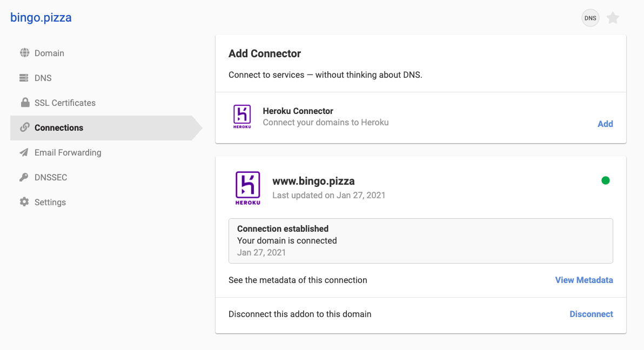Open Email Forwarding via its paper plane icon
Image resolution: width=644 pixels, height=350 pixels.
(x=24, y=152)
